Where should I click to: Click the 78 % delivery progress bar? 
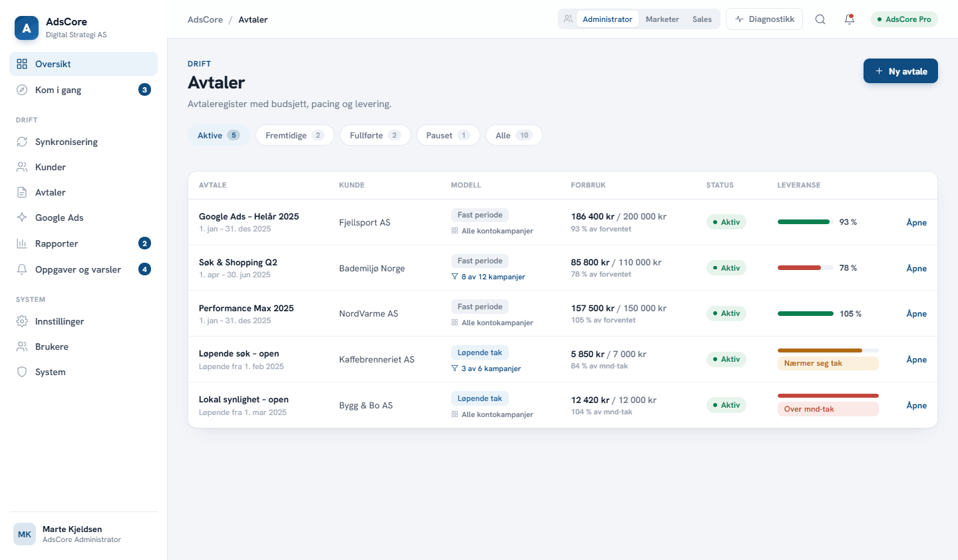[805, 268]
